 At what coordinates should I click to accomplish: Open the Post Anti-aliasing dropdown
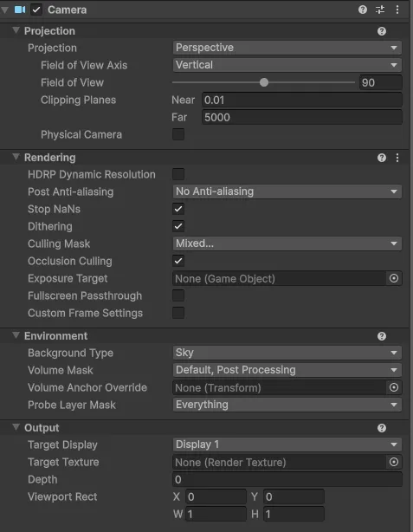[287, 191]
